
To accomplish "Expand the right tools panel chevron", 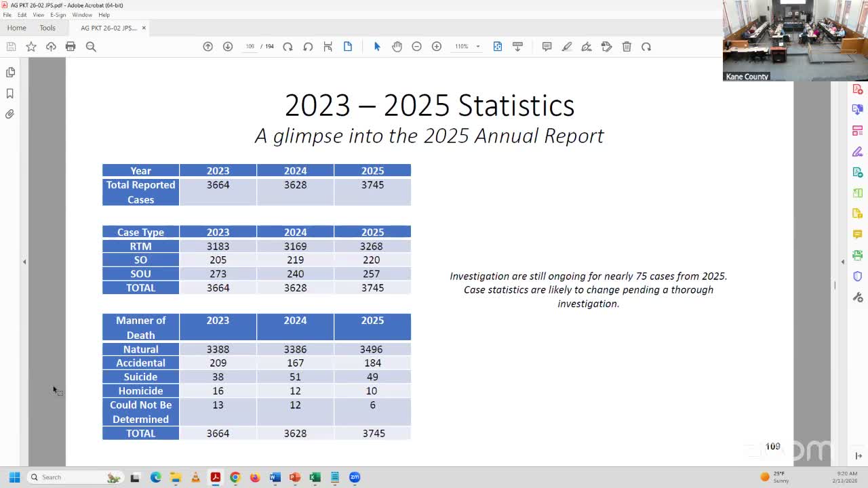I will click(x=843, y=261).
